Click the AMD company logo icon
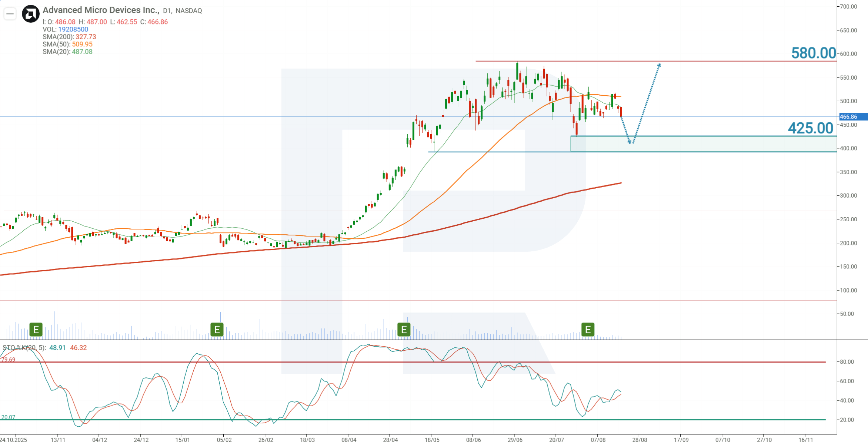868x443 pixels. pos(31,14)
